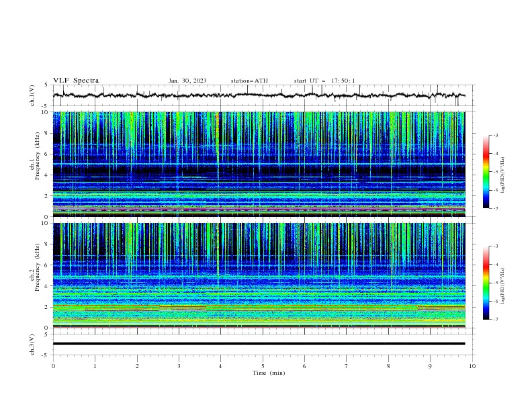Image resolution: width=532 pixels, height=411 pixels.
Task: Click time axis tick label '3'
Action: coord(179,366)
